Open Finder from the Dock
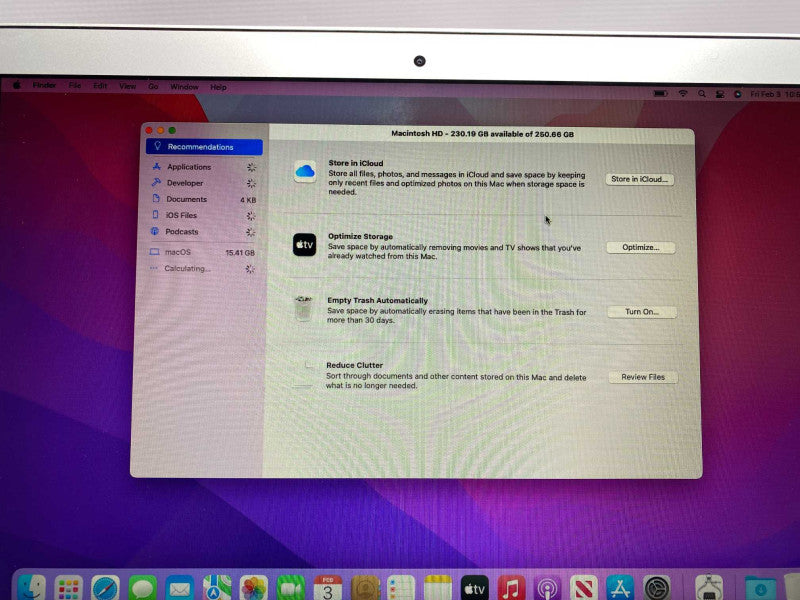Screen dimensions: 800x600 click(x=32, y=588)
